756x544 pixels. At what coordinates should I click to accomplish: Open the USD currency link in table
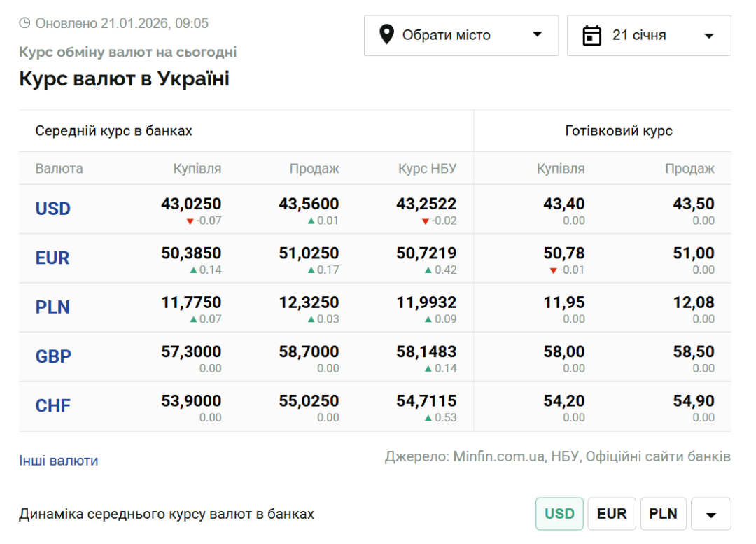click(x=53, y=209)
